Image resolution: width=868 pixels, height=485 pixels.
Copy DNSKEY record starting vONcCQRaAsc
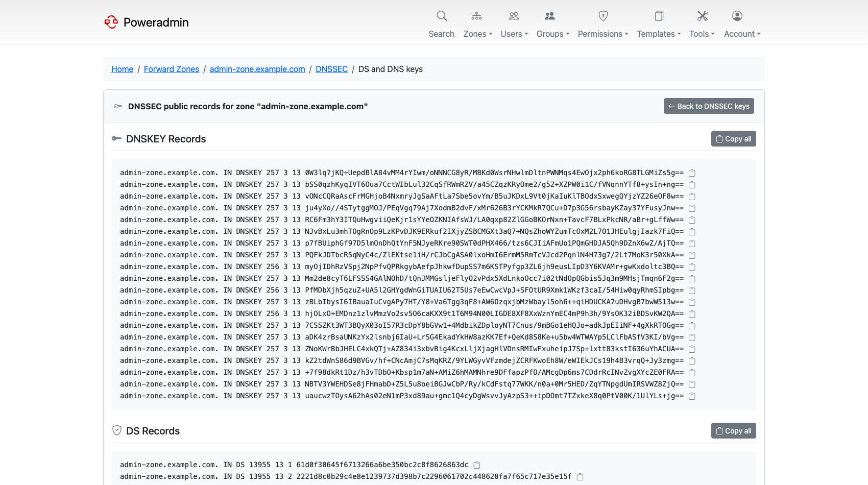tap(692, 197)
